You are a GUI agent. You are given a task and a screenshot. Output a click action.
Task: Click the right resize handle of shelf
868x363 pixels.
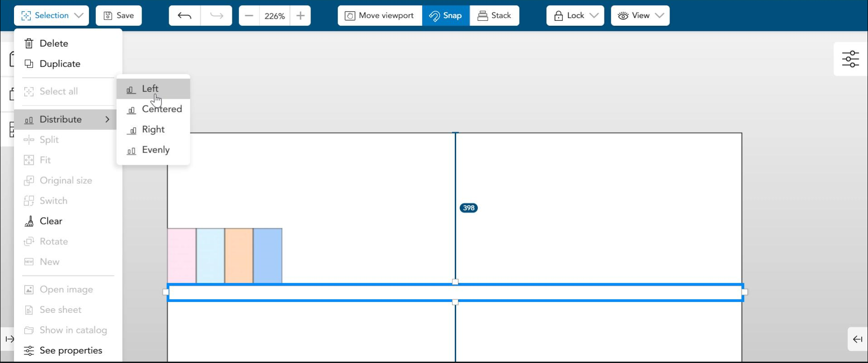tap(745, 292)
